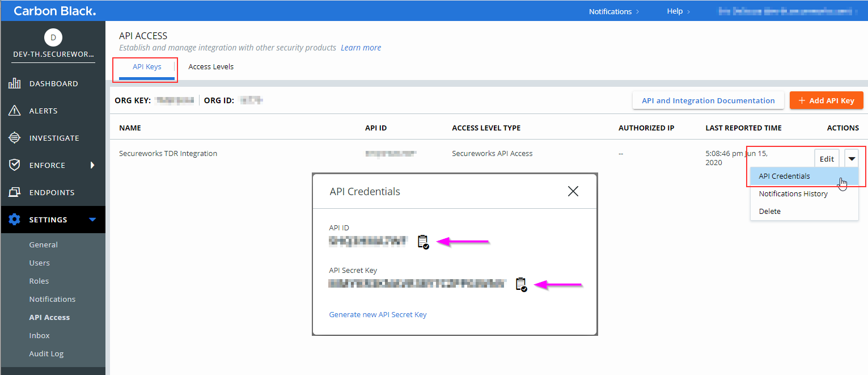Image resolution: width=868 pixels, height=375 pixels.
Task: Click the ORG ID label
Action: [219, 100]
